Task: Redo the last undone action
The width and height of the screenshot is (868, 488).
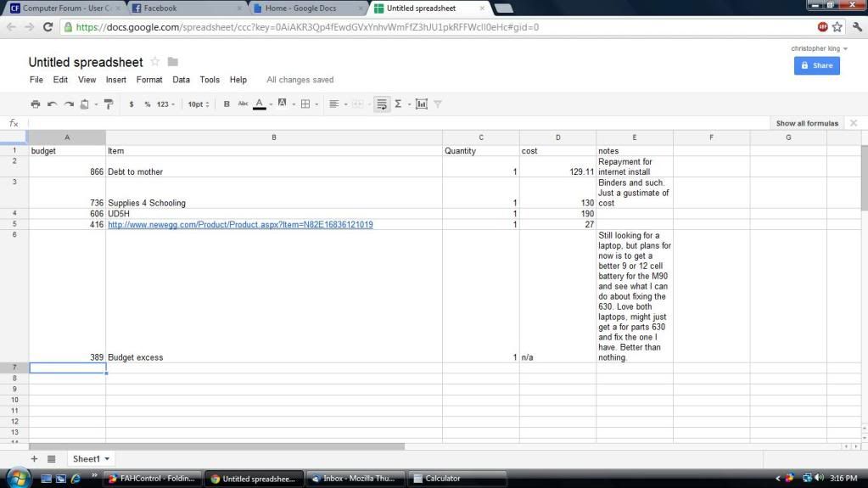Action: pos(69,104)
